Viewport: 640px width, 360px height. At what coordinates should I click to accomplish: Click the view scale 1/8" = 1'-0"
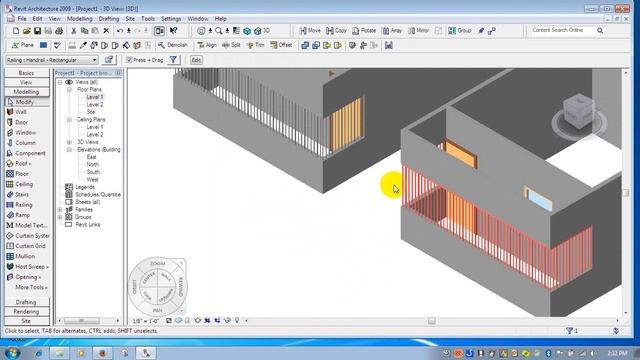click(146, 321)
